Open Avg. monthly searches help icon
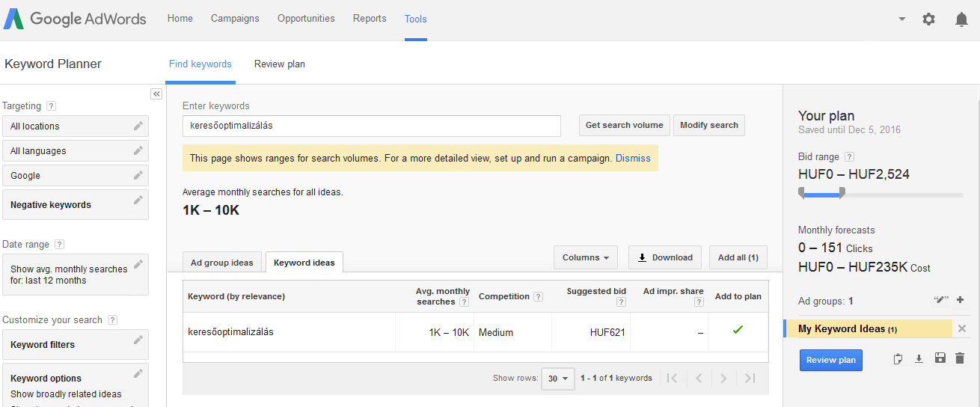The width and height of the screenshot is (980, 407). pos(464,302)
